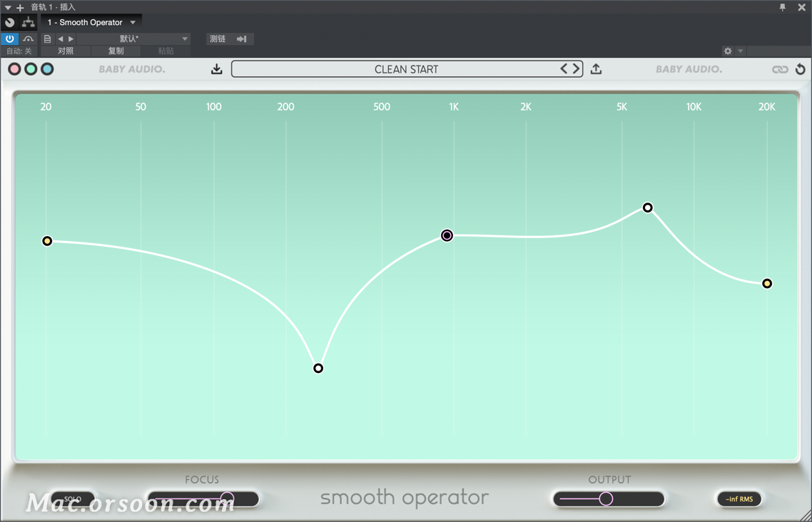Screen dimensions: 812x522
Task: Pin the plugin window
Action: pyautogui.click(x=783, y=7)
